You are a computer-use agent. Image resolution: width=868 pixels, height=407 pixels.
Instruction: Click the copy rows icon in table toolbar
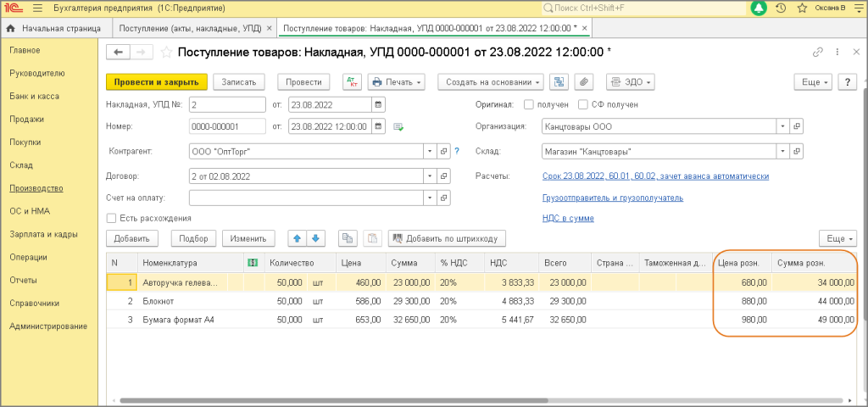point(348,238)
